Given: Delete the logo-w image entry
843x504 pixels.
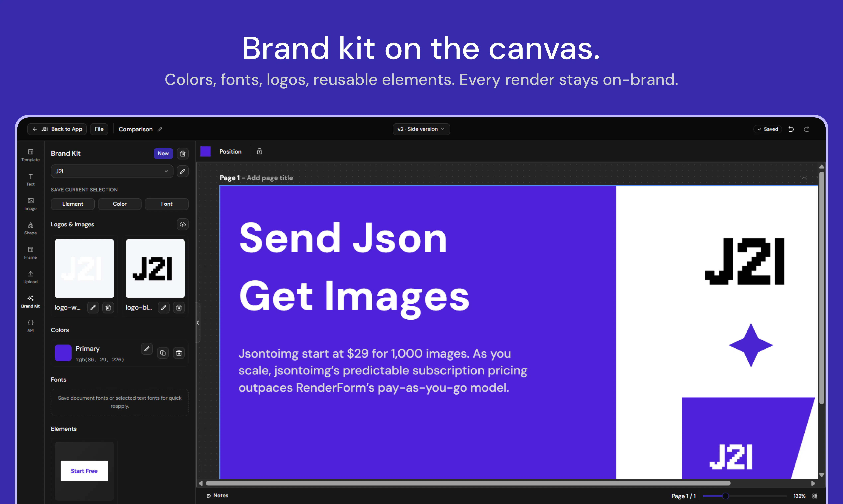Looking at the screenshot, I should (108, 307).
